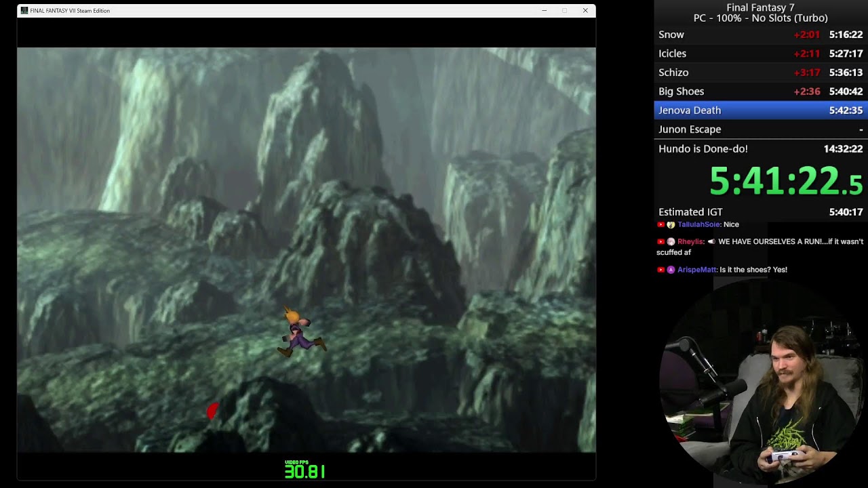
Task: Click the +3:17 delta on Schizo
Action: click(x=807, y=73)
